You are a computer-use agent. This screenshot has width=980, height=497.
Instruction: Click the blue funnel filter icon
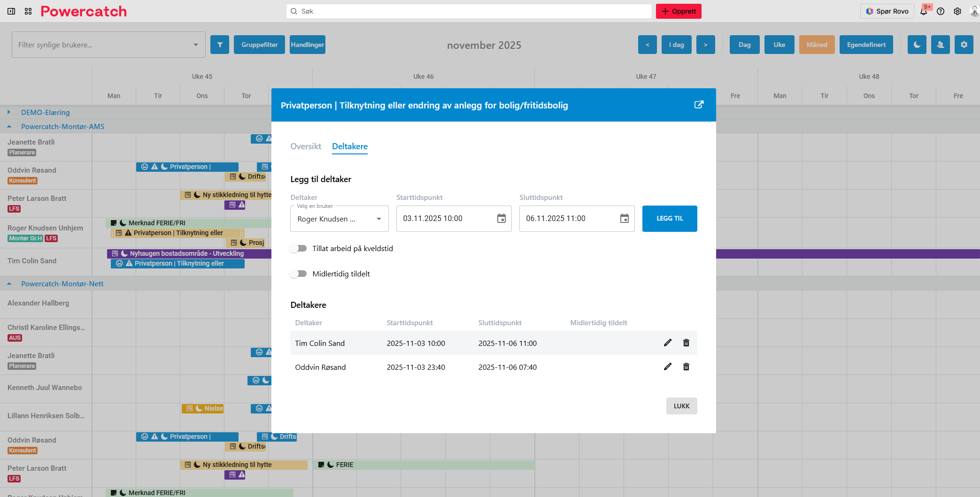(x=220, y=45)
